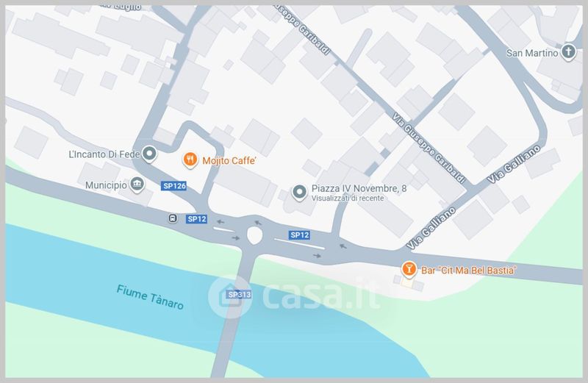Click the SP12 shield right of roundabout
This screenshot has width=588, height=383.
pos(299,235)
